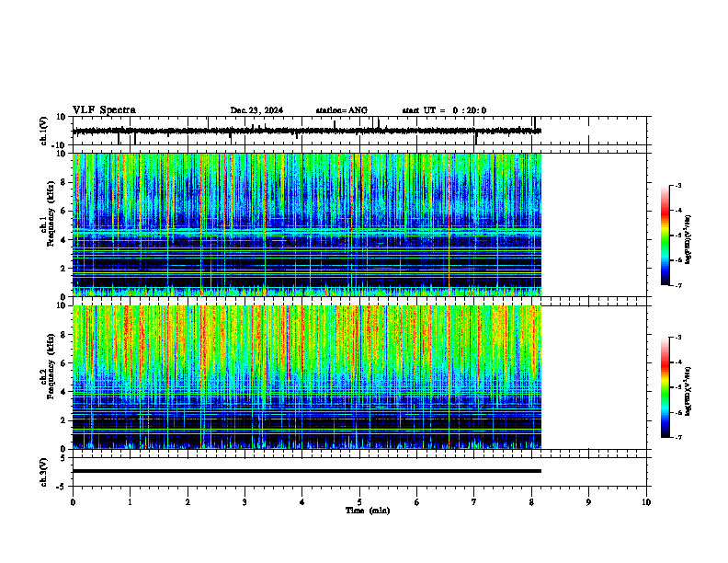Click the time axis tick label '10'

[646, 502]
